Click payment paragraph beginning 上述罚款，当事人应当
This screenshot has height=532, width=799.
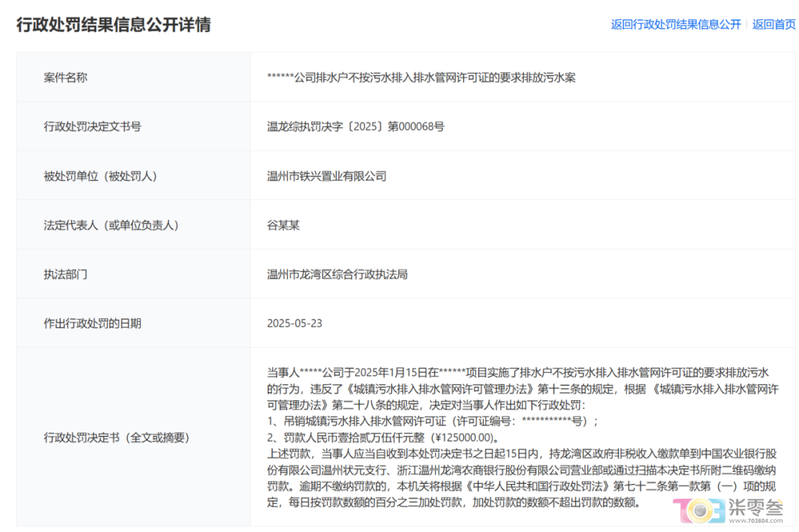click(x=522, y=478)
